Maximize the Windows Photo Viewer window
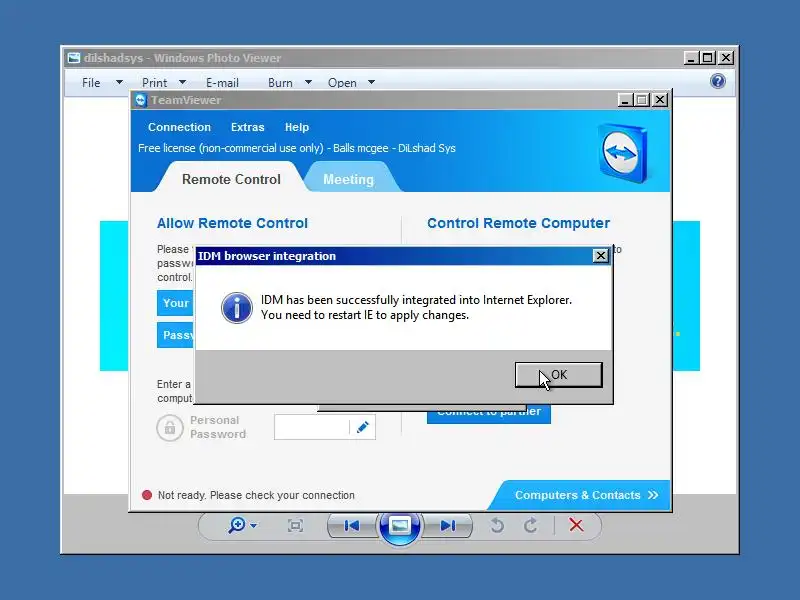 click(708, 58)
